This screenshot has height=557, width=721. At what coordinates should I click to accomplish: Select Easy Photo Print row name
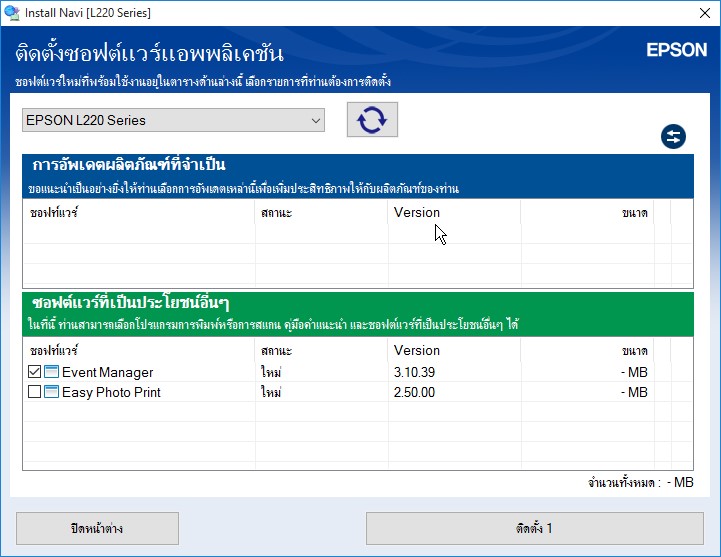(x=111, y=392)
